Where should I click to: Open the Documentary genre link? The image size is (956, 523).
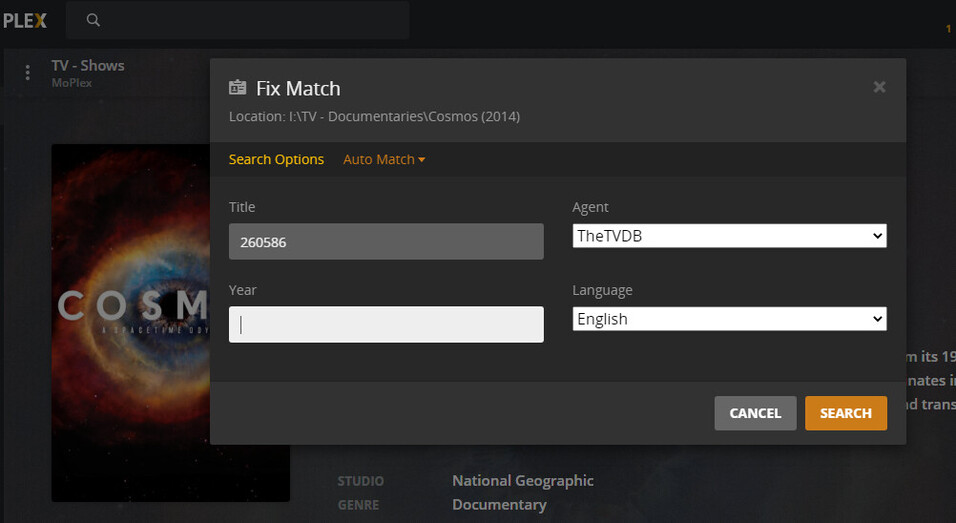499,505
